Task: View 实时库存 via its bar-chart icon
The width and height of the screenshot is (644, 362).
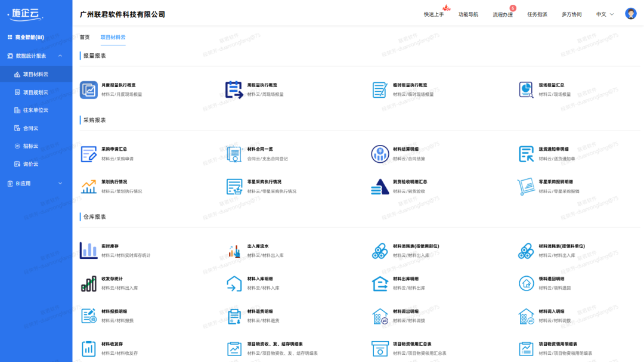Action: pos(89,250)
